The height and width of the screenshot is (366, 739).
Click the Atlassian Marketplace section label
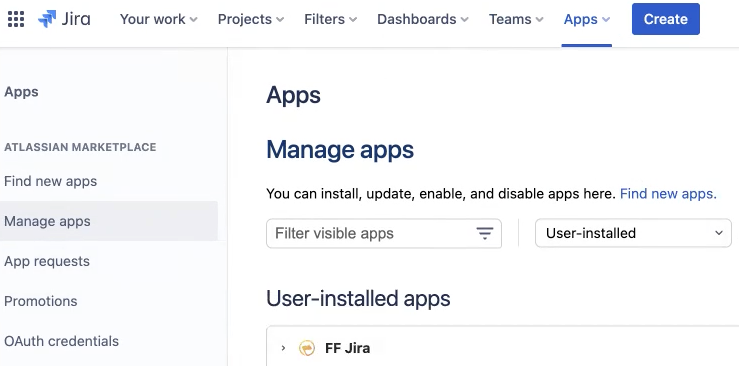click(80, 147)
